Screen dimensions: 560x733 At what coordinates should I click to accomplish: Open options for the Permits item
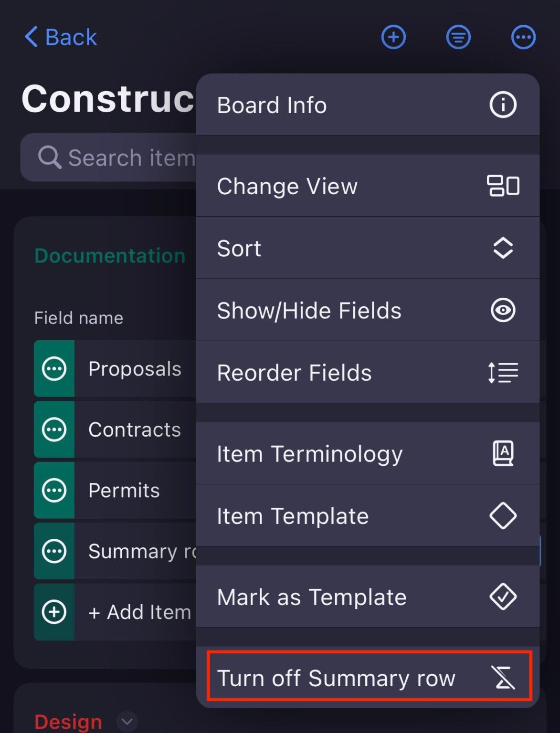pyautogui.click(x=54, y=491)
